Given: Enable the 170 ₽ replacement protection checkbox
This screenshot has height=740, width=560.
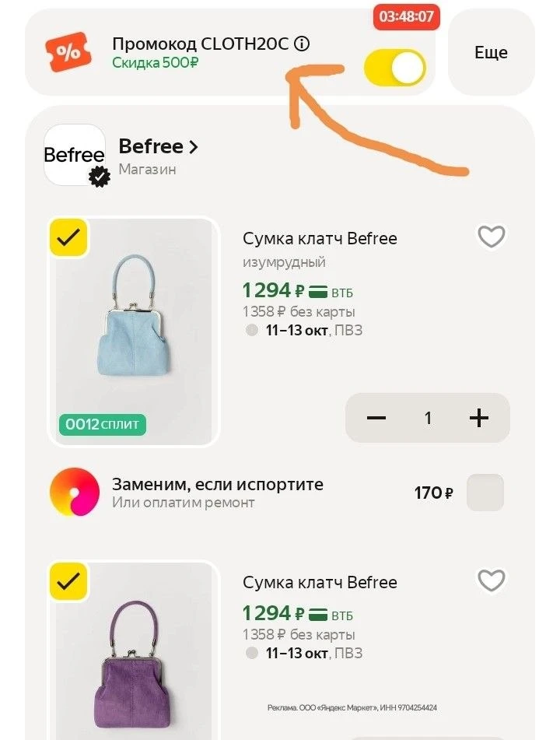Looking at the screenshot, I should [485, 493].
